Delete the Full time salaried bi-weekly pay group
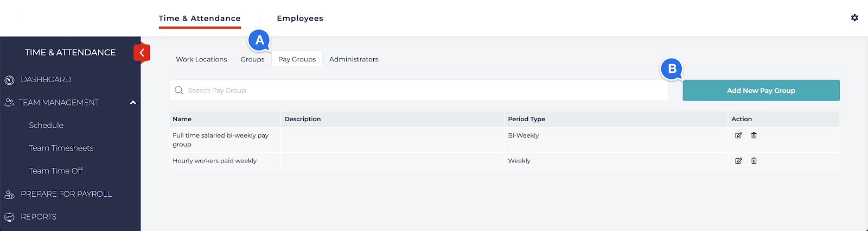 point(754,135)
